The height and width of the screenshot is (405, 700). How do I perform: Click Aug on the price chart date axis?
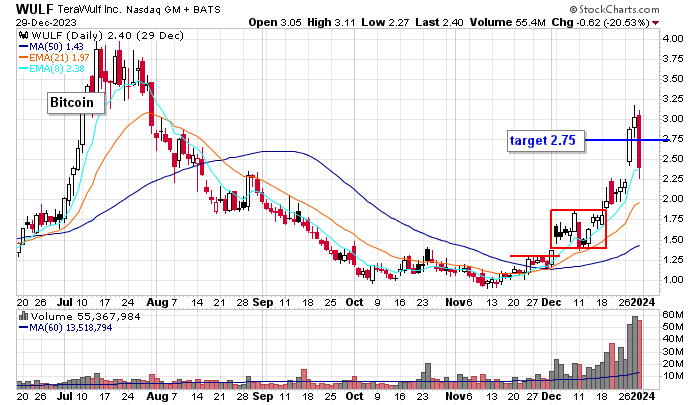click(x=157, y=303)
